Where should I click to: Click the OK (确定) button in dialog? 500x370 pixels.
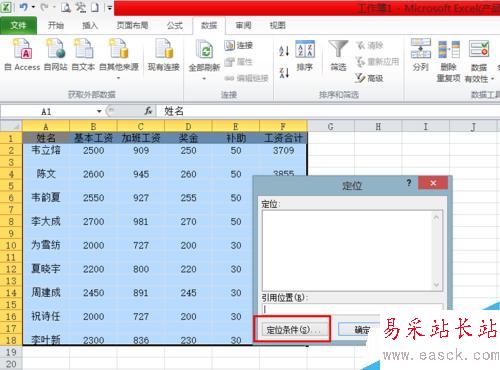(359, 330)
